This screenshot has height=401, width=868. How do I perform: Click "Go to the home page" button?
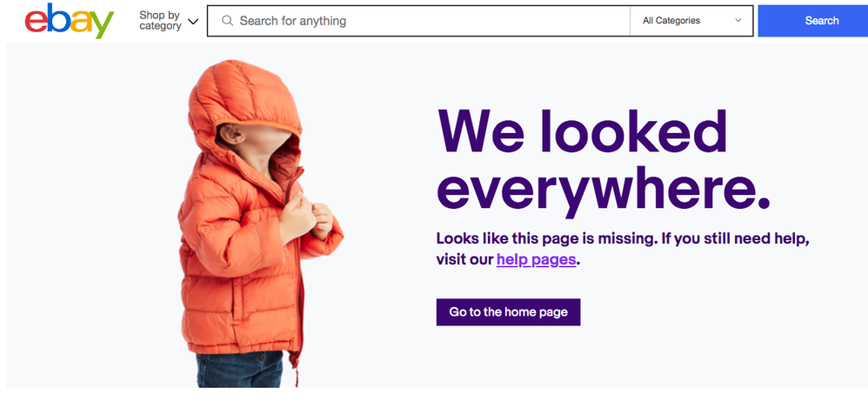click(508, 312)
